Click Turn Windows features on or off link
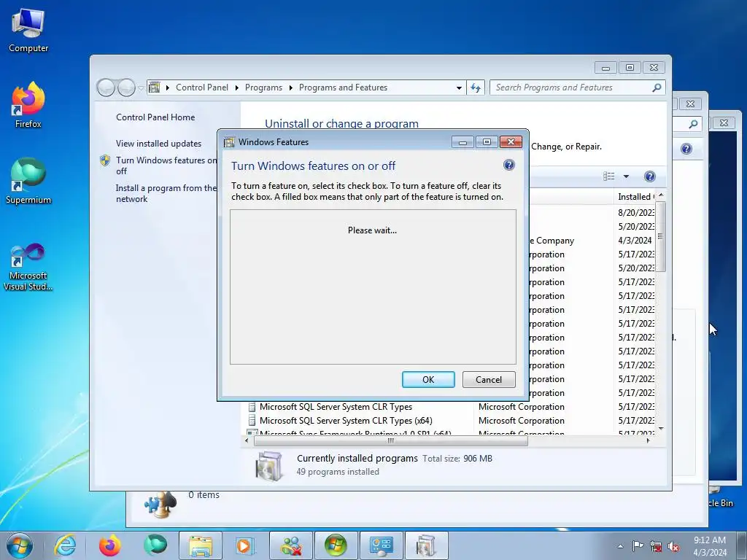The width and height of the screenshot is (747, 560). (166, 166)
